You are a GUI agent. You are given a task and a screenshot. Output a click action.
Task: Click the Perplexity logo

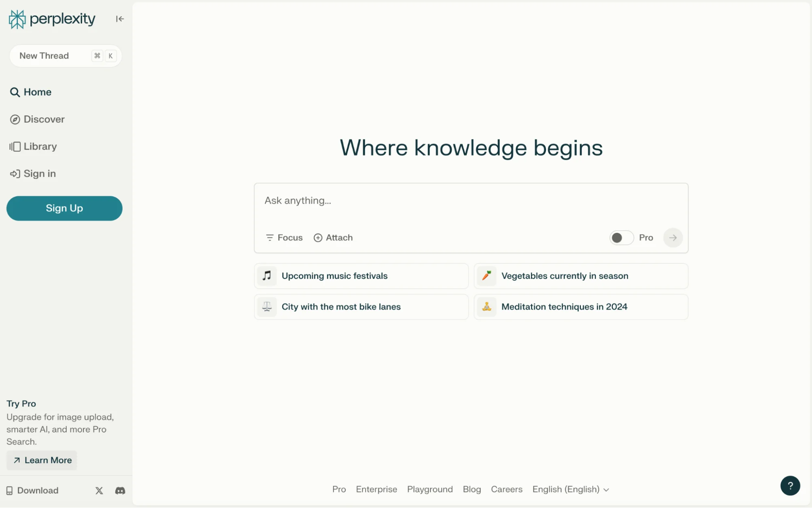tap(52, 19)
